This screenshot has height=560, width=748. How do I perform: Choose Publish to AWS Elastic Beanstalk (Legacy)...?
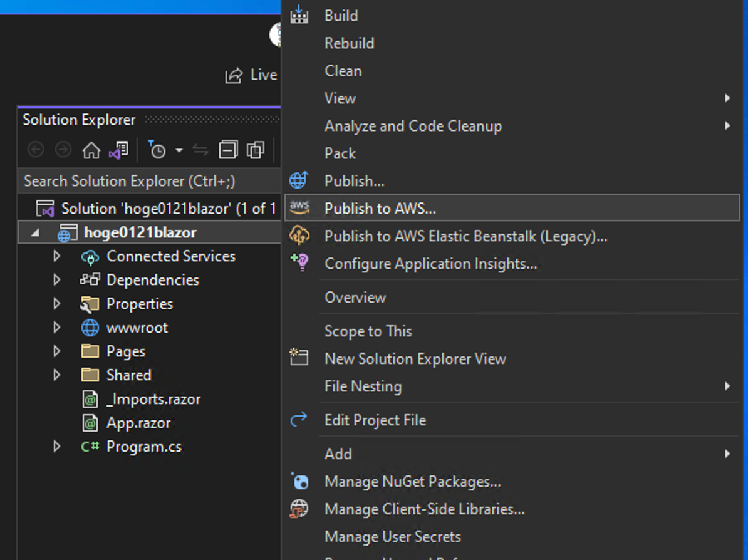pyautogui.click(x=512, y=236)
